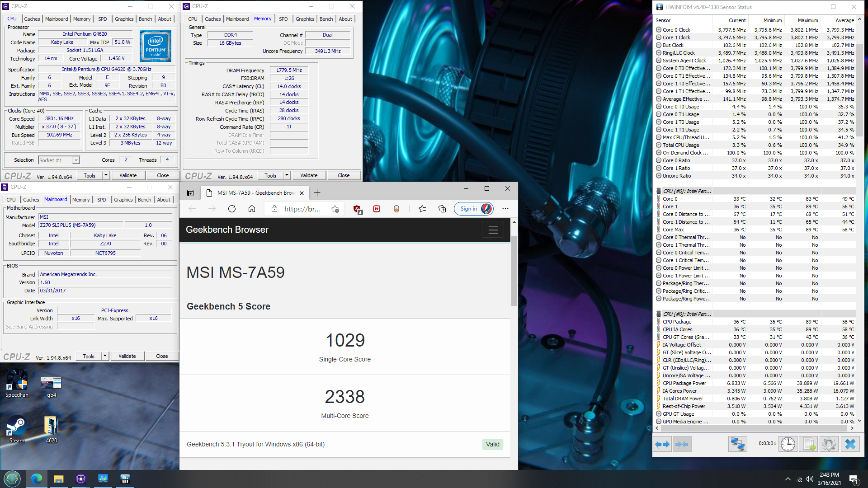868x488 pixels.
Task: Click Tools button in Mainboard CPU-Z window
Action: pos(89,356)
